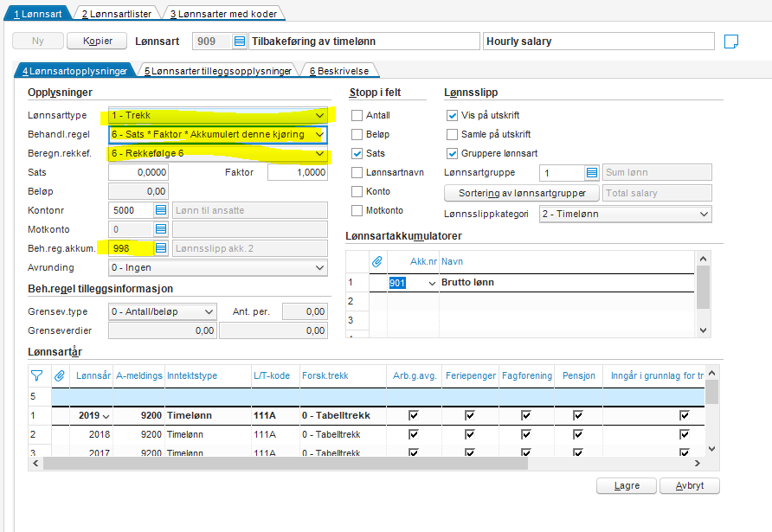Expand the Lønnsarttype dropdown

[320, 116]
